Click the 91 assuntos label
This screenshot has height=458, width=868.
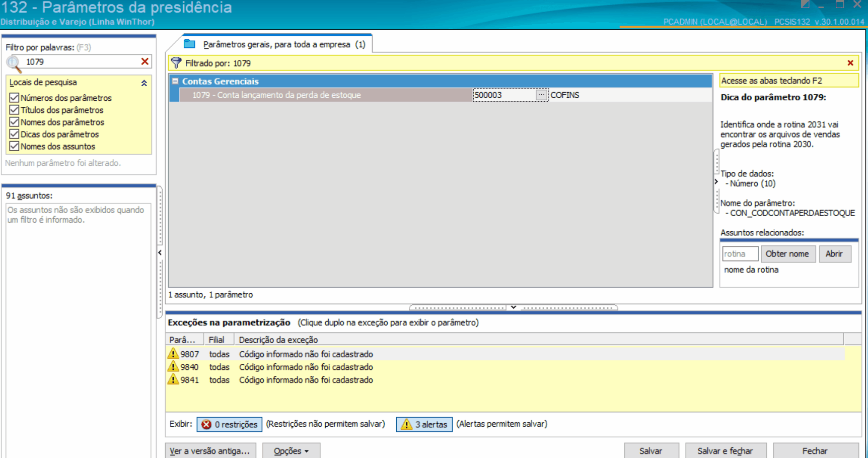[x=29, y=195]
